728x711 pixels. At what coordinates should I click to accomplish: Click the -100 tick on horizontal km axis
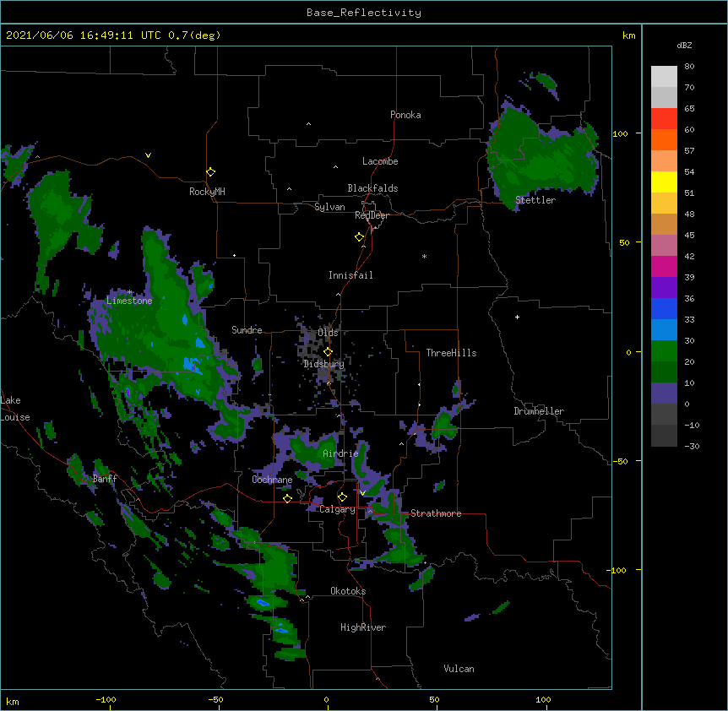point(106,699)
